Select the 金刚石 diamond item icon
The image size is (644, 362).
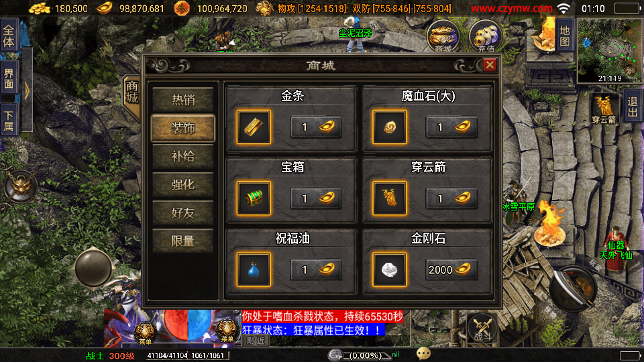389,269
